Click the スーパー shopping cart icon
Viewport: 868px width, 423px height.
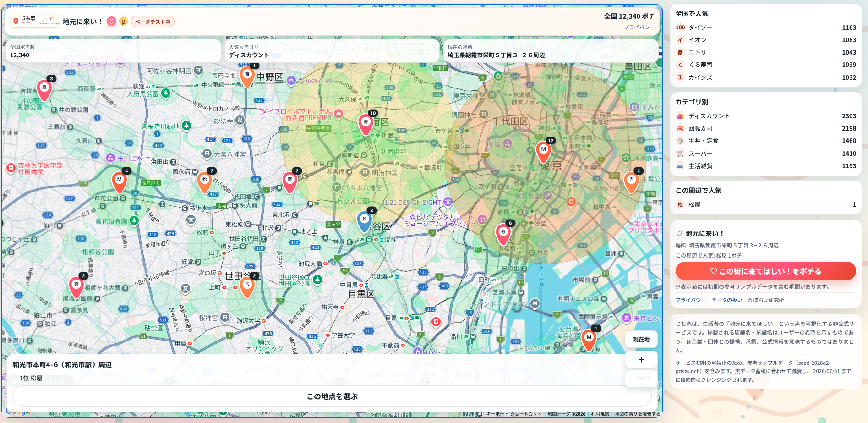(680, 154)
